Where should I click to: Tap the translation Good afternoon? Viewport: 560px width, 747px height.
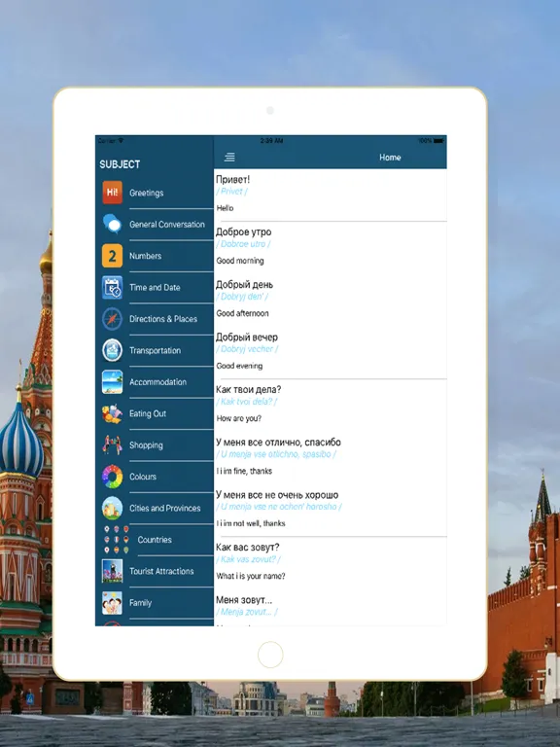coord(242,313)
